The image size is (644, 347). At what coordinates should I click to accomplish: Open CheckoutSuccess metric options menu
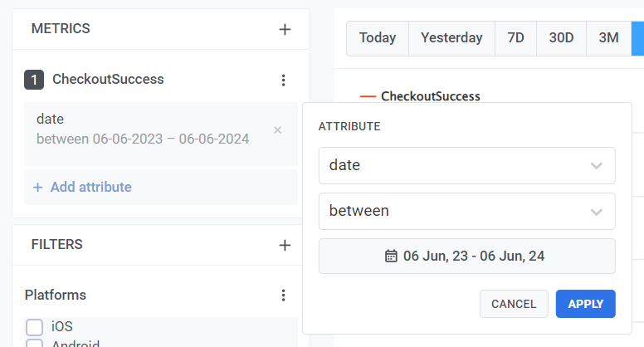coord(283,80)
